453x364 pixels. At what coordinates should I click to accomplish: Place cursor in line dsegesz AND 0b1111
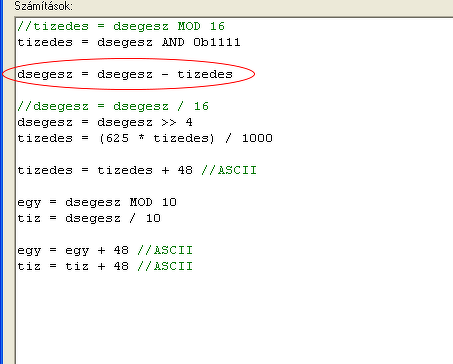(129, 42)
